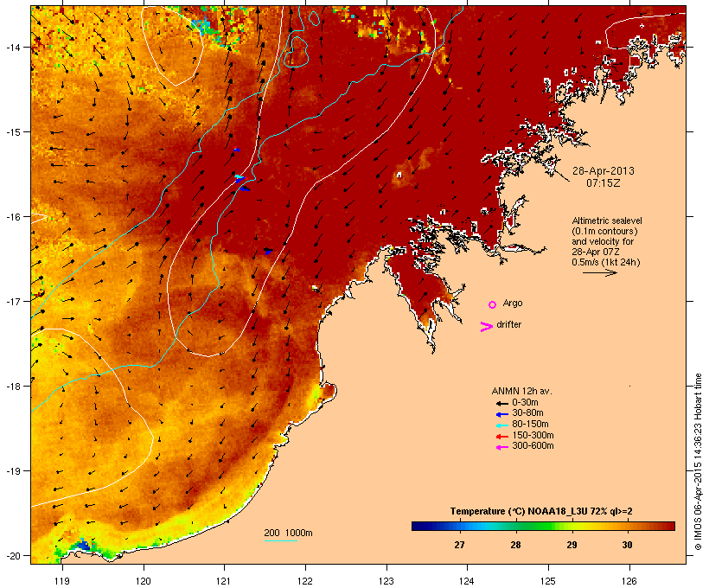Click the latitude axis label '-16'
This screenshot has width=709, height=588.
coord(13,217)
